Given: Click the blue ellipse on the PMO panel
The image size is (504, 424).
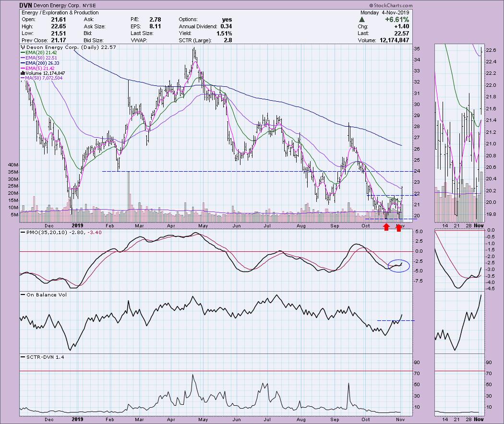Looking at the screenshot, I should click(398, 265).
